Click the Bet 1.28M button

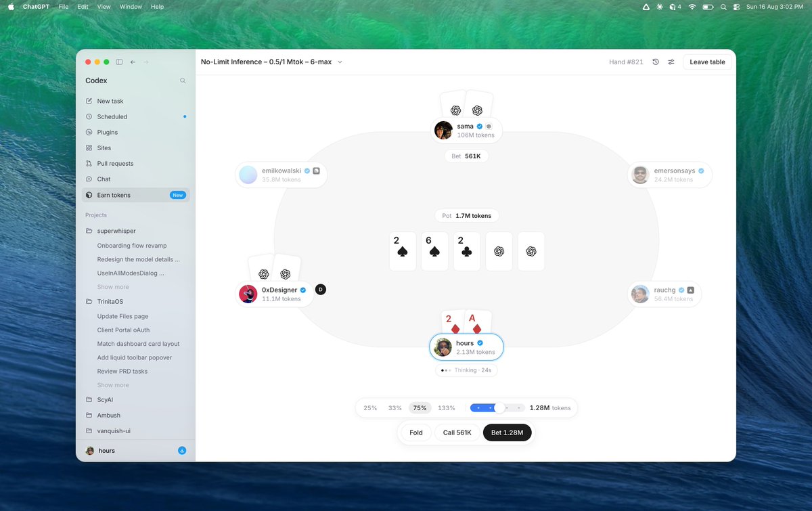coord(507,432)
